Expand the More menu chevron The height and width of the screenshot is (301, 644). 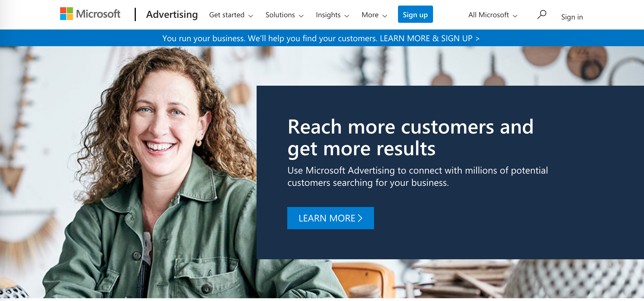coord(385,16)
